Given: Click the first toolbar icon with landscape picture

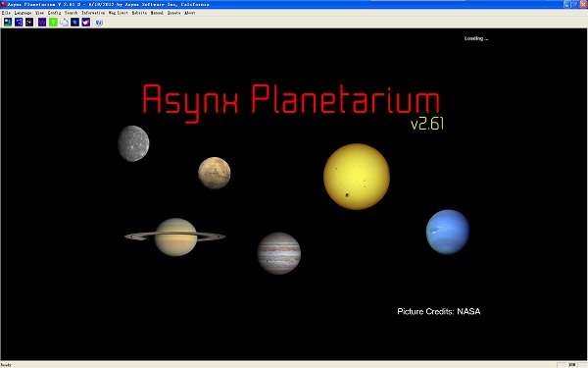Looking at the screenshot, I should [8, 23].
